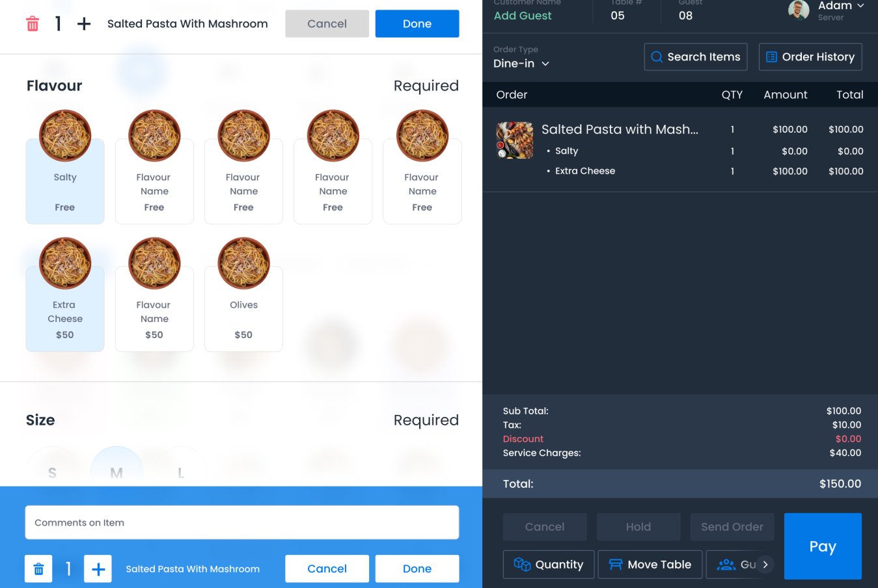Screen dimensions: 878x588
Task: Click the blue Done button at top
Action: click(417, 23)
